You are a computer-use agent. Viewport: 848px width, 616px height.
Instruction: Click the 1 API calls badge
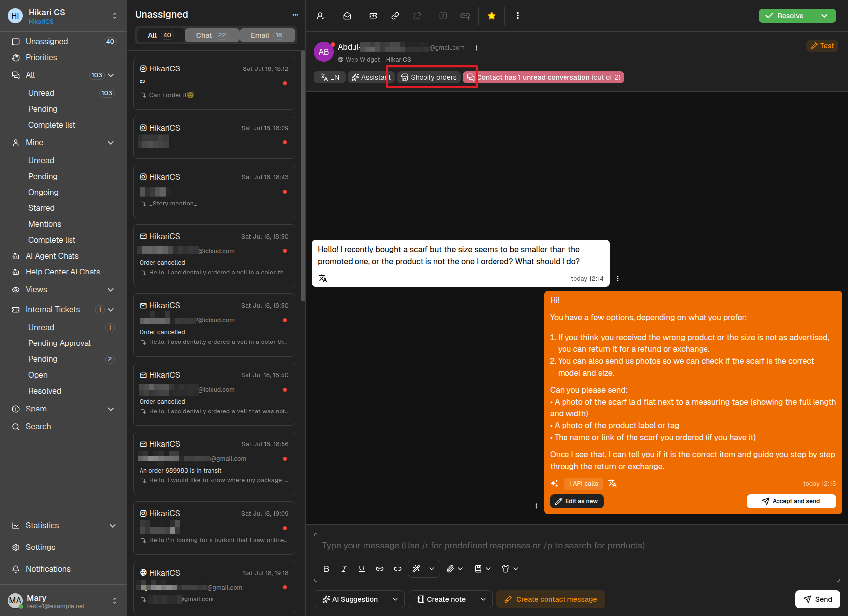pyautogui.click(x=583, y=484)
